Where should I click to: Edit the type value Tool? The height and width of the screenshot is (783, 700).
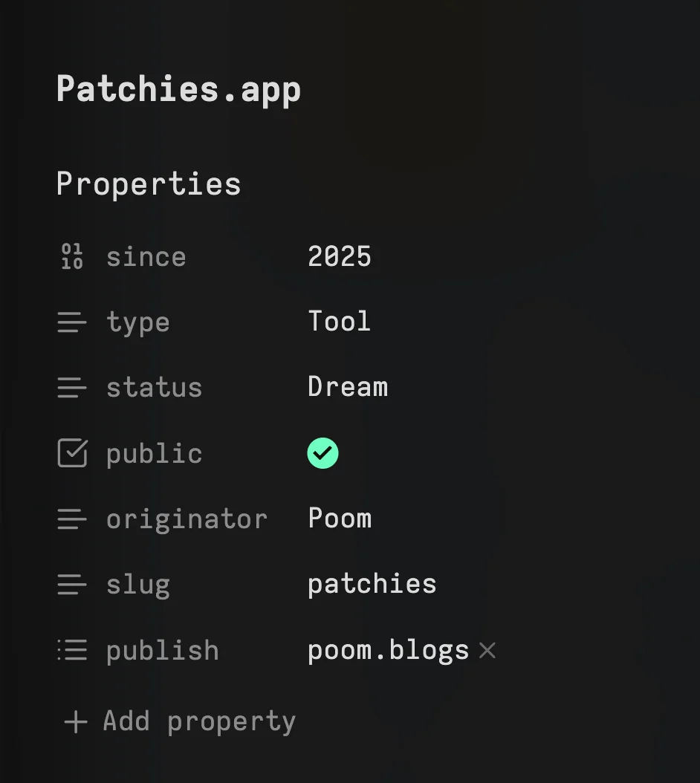coord(339,322)
